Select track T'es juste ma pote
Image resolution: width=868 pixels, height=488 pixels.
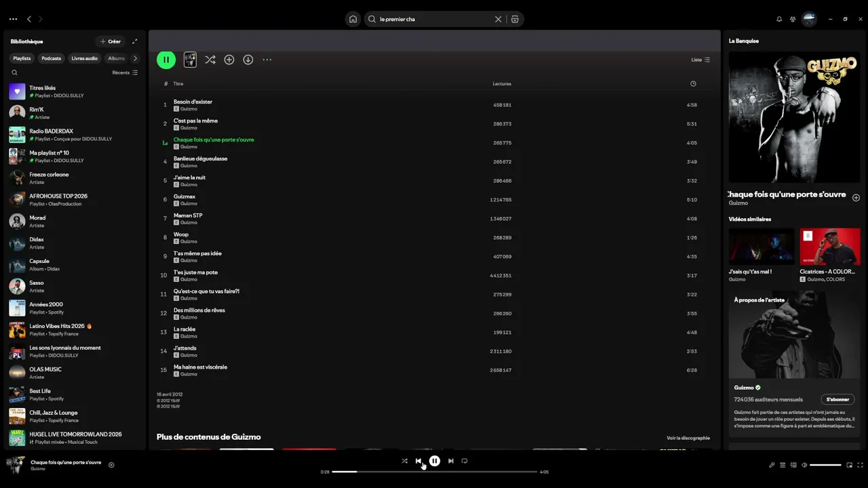(x=434, y=276)
